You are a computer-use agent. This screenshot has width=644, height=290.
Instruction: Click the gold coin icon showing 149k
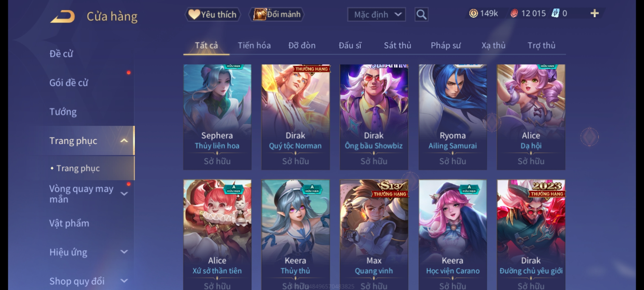tap(473, 13)
